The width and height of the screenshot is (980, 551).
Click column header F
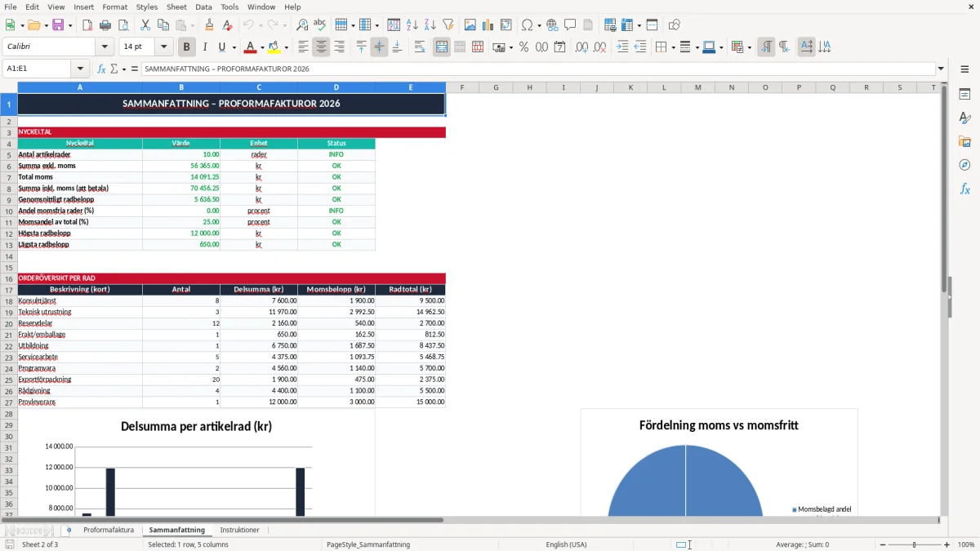click(462, 87)
